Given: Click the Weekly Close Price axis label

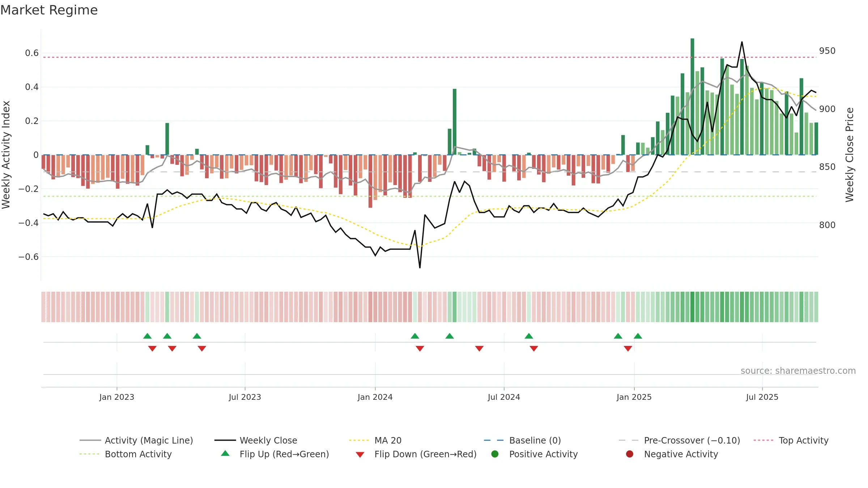Looking at the screenshot, I should pos(849,155).
